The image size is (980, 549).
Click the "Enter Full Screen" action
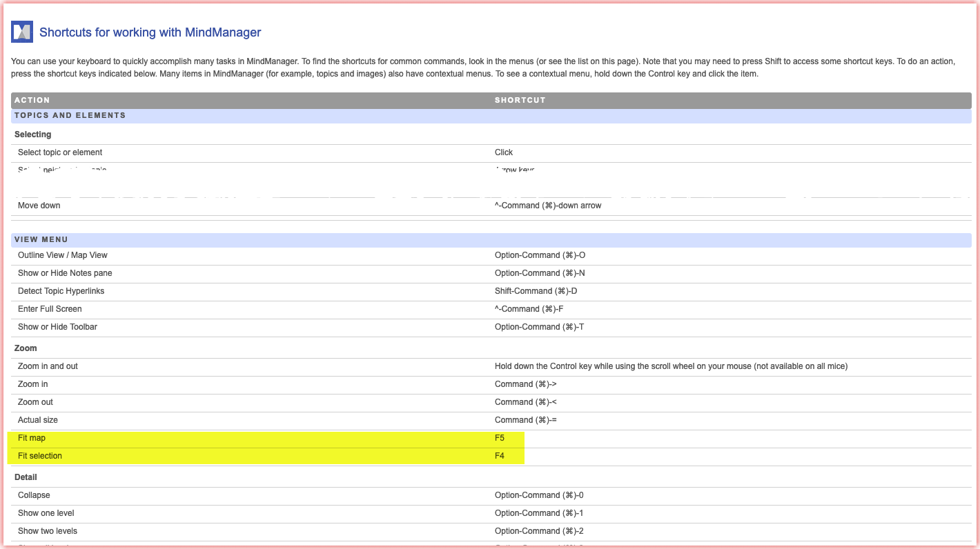(x=50, y=309)
